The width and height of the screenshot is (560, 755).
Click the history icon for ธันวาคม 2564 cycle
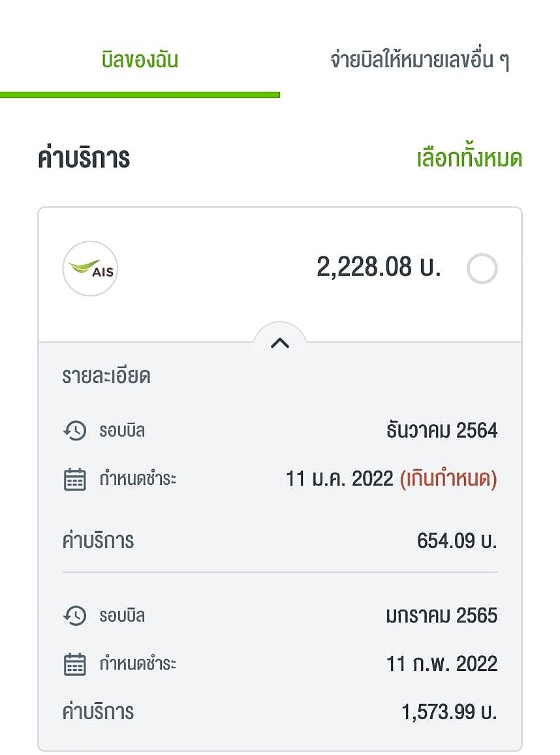(x=74, y=430)
